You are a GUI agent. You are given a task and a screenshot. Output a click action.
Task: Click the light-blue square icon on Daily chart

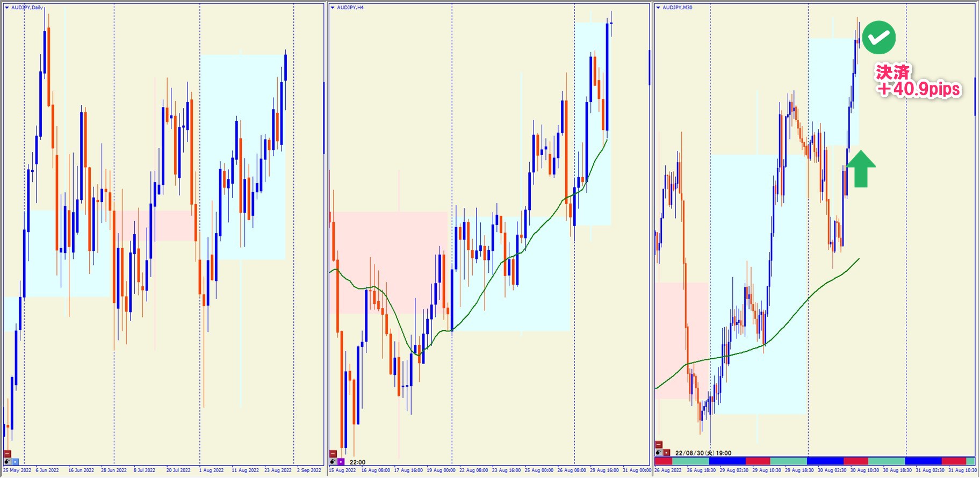pos(15,461)
